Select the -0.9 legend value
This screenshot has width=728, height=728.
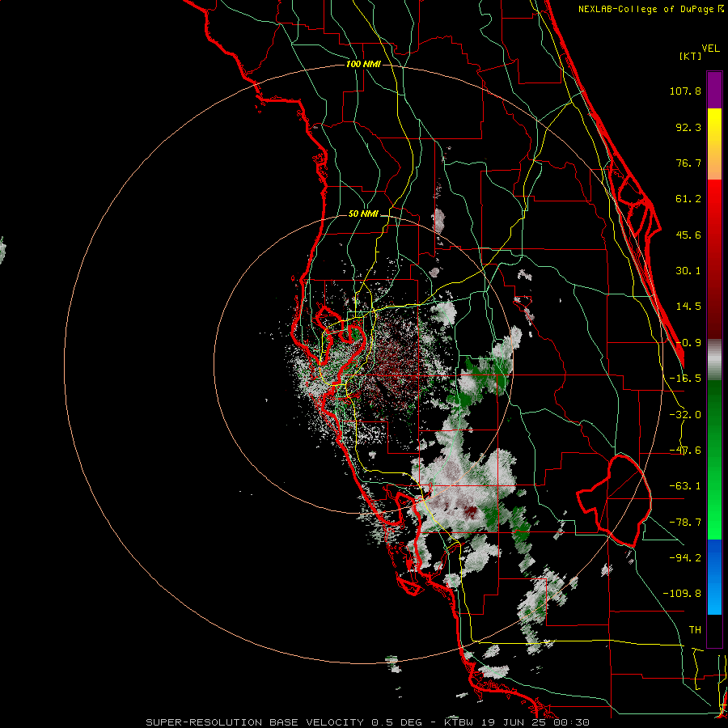(688, 343)
